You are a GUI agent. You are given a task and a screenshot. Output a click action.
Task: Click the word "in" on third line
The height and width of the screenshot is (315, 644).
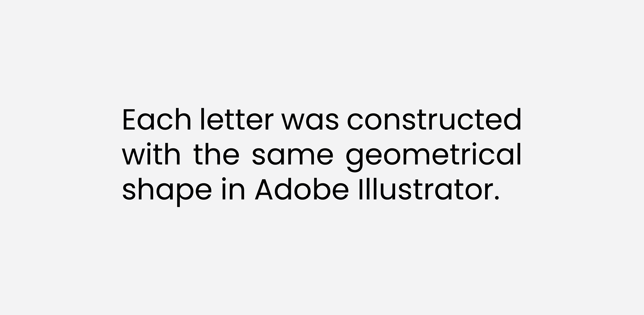[x=233, y=190]
